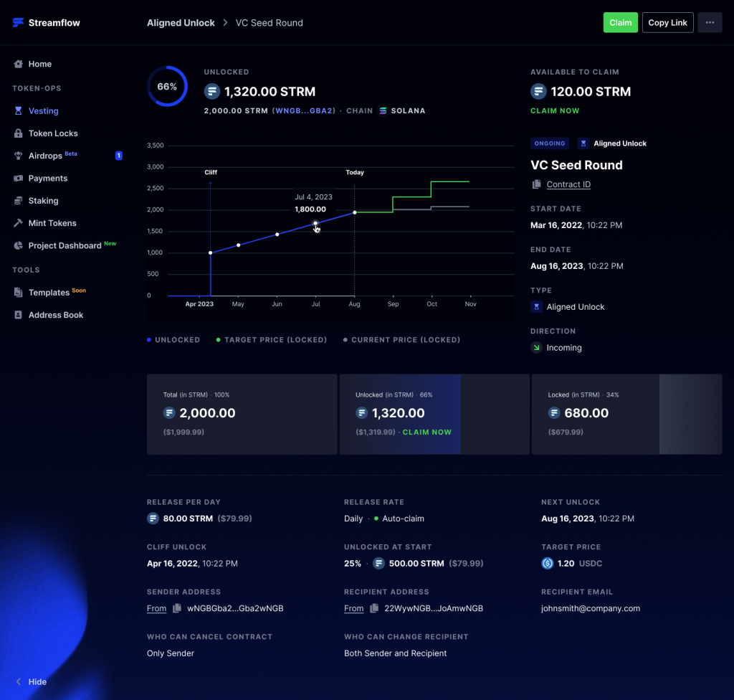
Task: Click Aligned Unlock breadcrumb
Action: coord(181,22)
